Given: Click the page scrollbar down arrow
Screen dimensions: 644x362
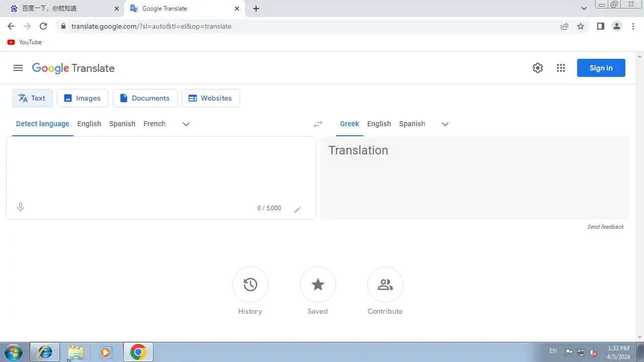Looking at the screenshot, I should [639, 337].
